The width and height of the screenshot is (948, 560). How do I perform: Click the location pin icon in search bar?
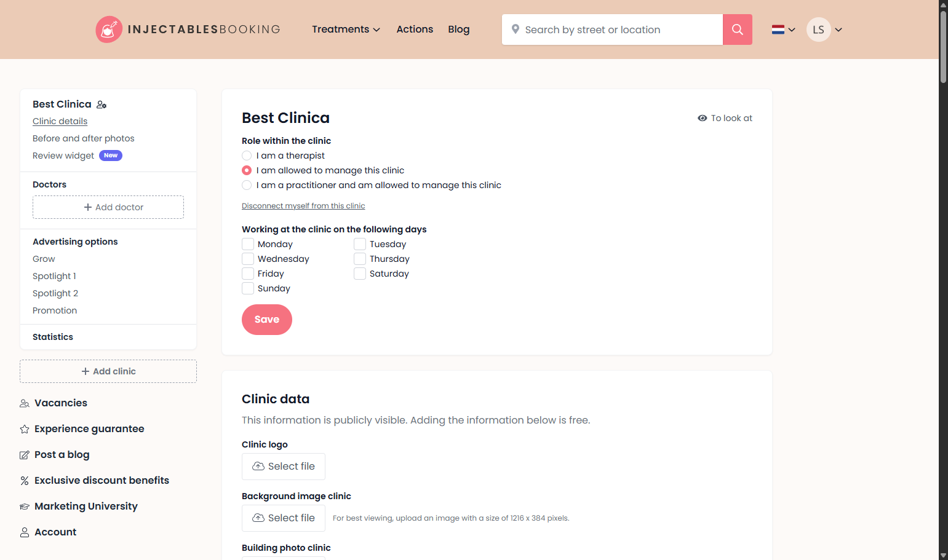pyautogui.click(x=516, y=29)
